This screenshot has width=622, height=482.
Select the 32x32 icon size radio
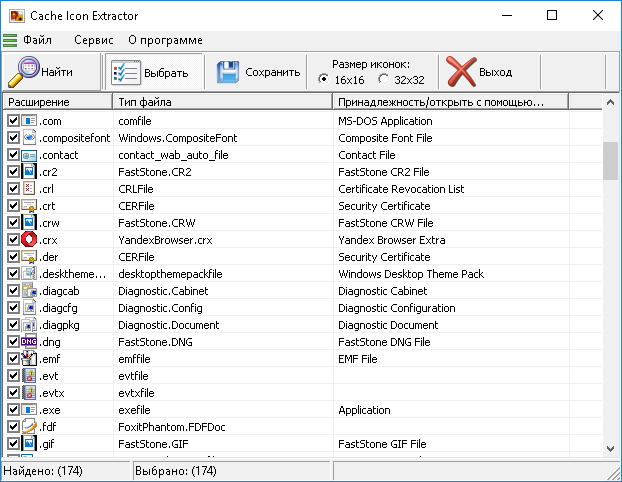(383, 79)
